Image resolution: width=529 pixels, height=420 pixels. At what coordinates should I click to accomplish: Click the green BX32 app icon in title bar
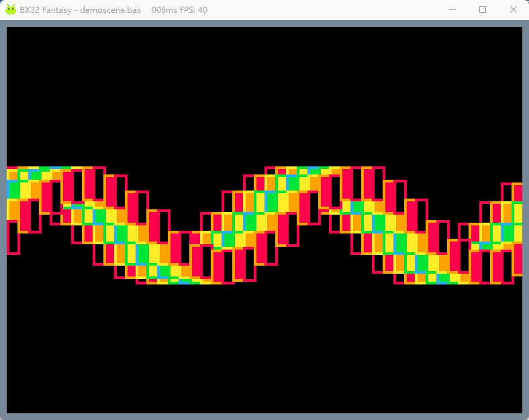(11, 10)
